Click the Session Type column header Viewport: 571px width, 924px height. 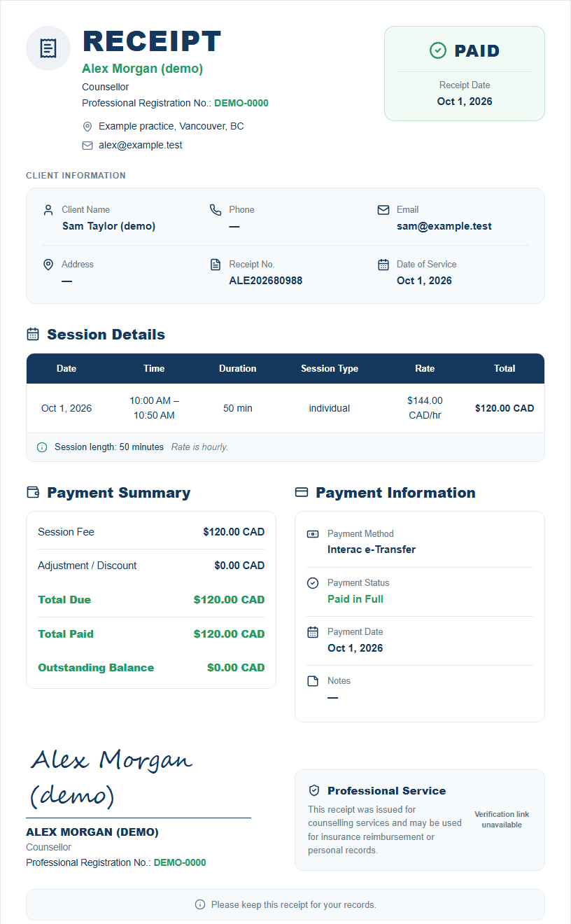[x=330, y=368]
